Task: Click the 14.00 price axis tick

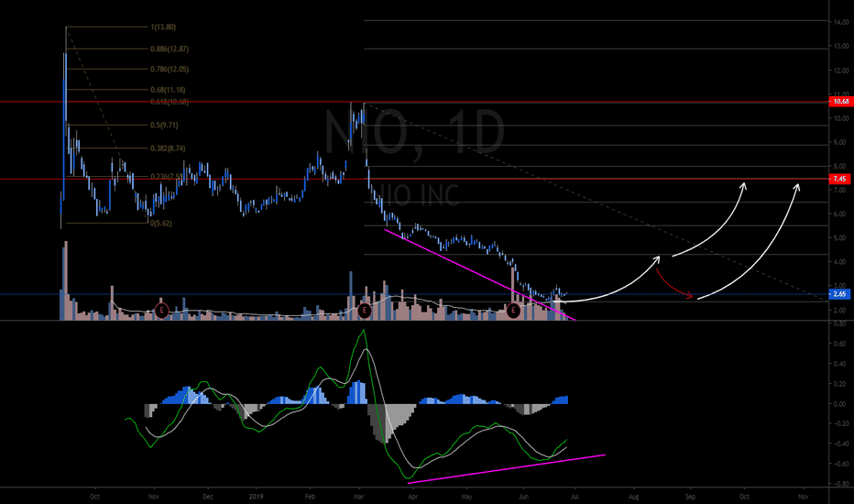Action: (x=841, y=22)
